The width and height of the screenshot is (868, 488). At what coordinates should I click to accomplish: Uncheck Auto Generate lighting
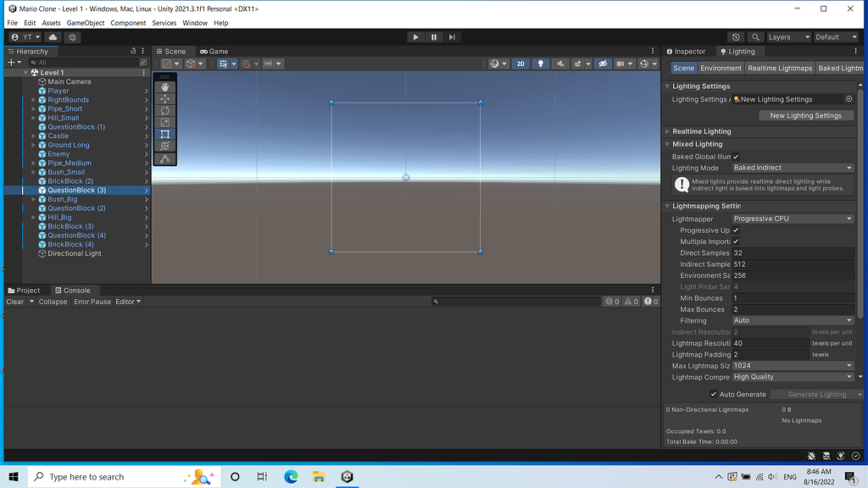pyautogui.click(x=714, y=394)
